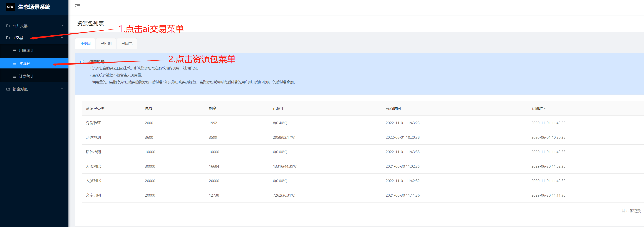Toggle the sidebar collapse hamburger icon

(x=78, y=6)
